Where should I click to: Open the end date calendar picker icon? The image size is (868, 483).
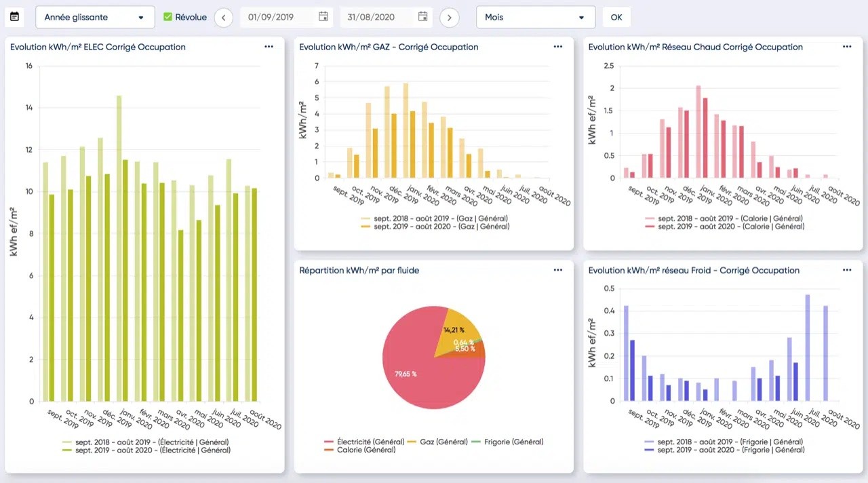tap(422, 17)
